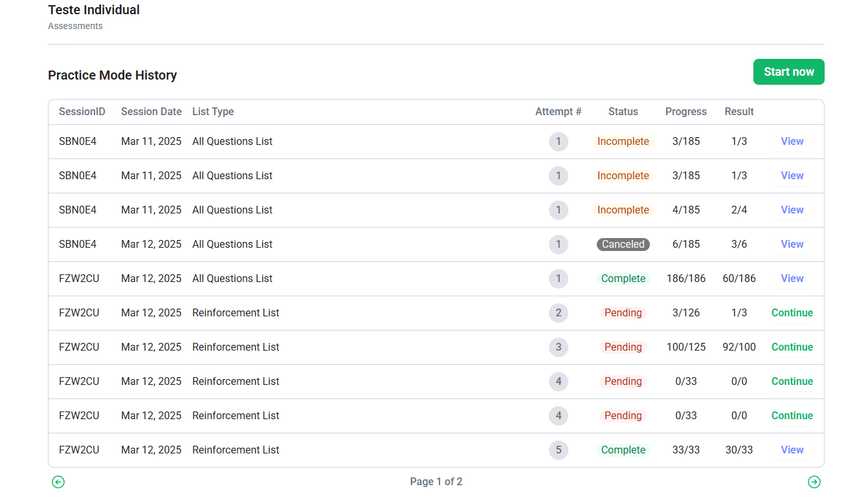
Task: Click the Result column header
Action: coord(739,112)
